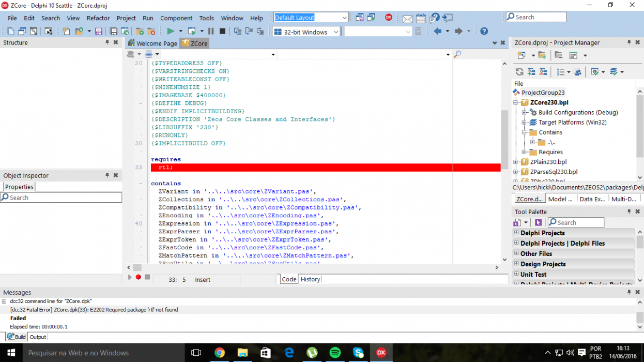Pin the Structure panel with pushpin

click(108, 42)
